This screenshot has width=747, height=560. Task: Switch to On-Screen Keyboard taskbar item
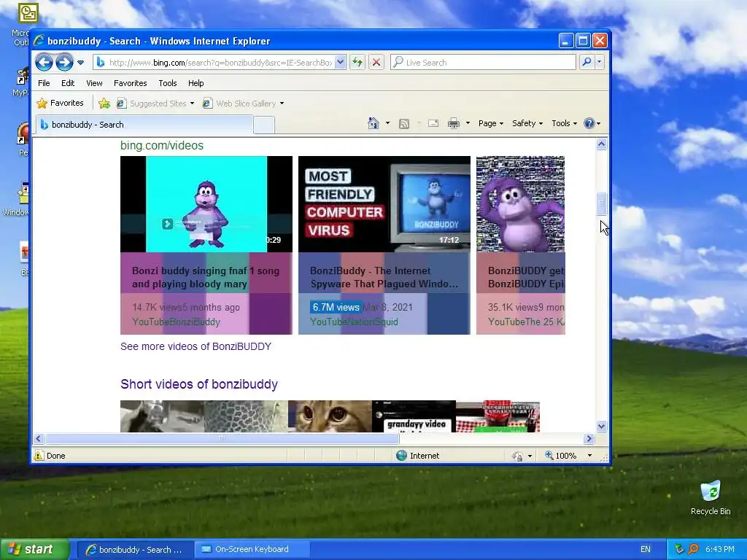coord(252,549)
